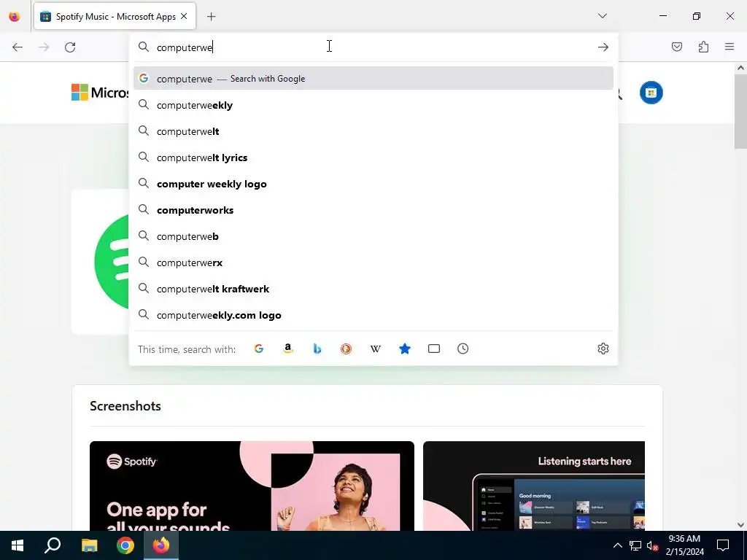747x560 pixels.
Task: Search bookmarks with star icon
Action: pos(404,349)
